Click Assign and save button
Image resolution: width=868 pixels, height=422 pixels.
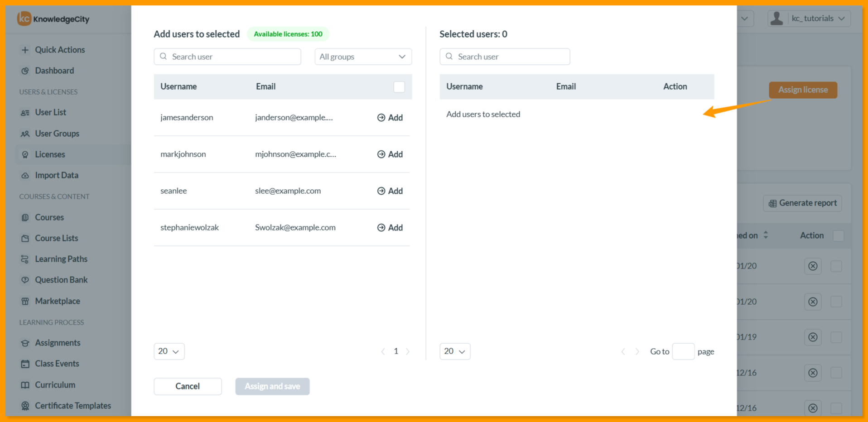click(272, 386)
